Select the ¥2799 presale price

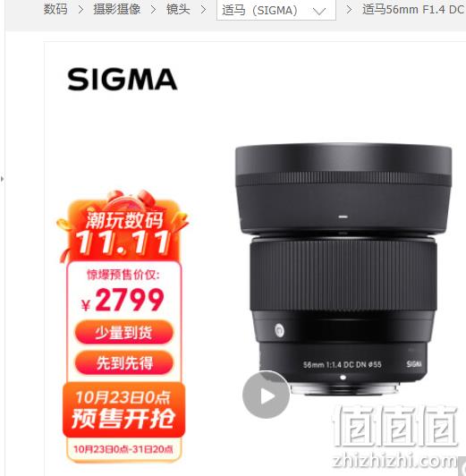tap(123, 300)
